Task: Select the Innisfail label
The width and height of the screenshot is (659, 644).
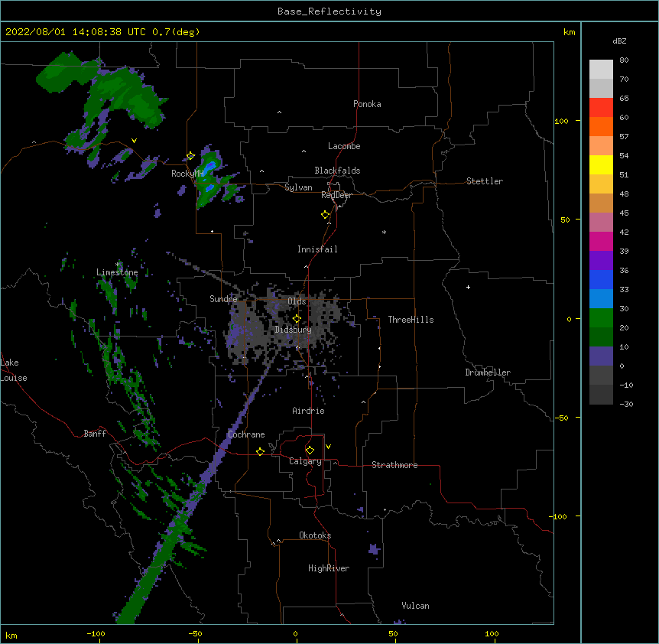Action: click(x=317, y=249)
